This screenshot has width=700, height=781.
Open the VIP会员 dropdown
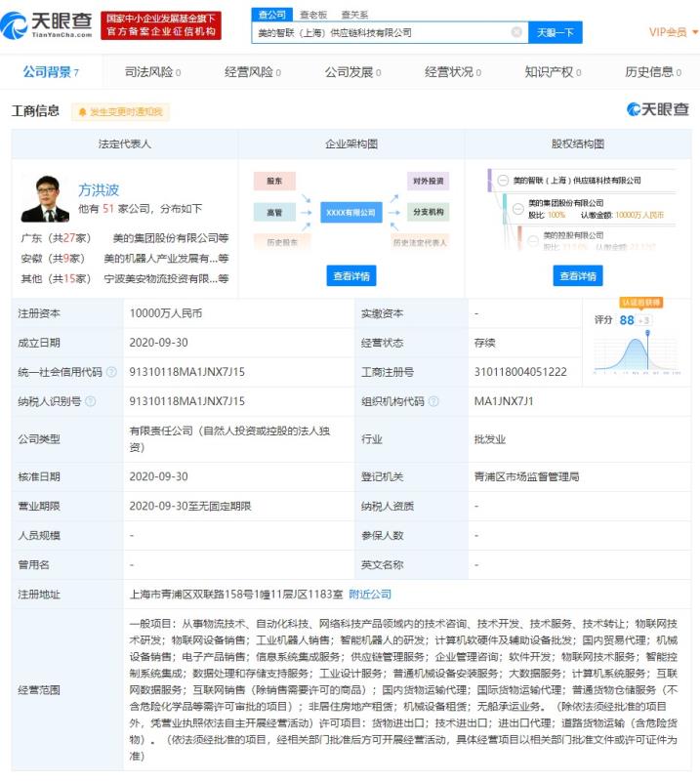(x=673, y=32)
